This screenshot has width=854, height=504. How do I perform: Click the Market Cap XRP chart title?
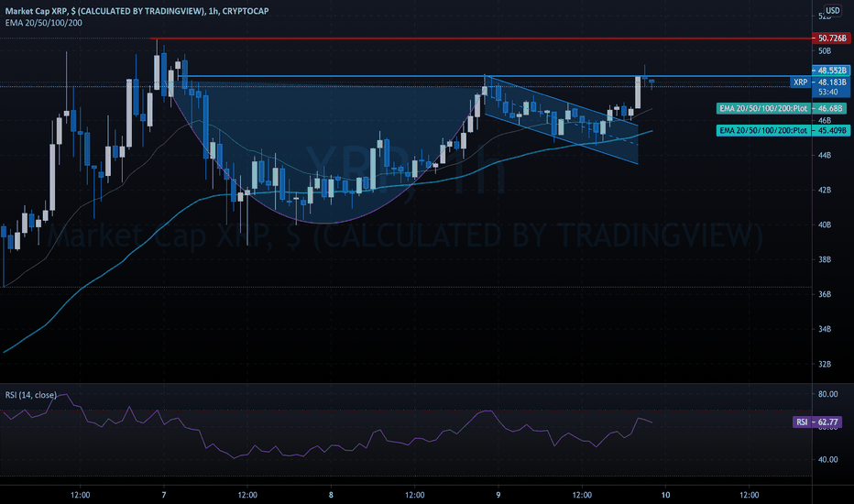pos(137,11)
